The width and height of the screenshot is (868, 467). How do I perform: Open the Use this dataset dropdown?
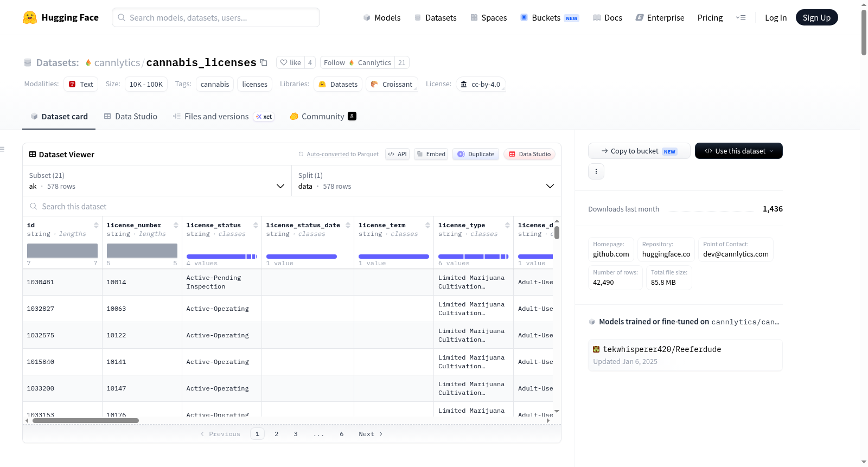(738, 151)
